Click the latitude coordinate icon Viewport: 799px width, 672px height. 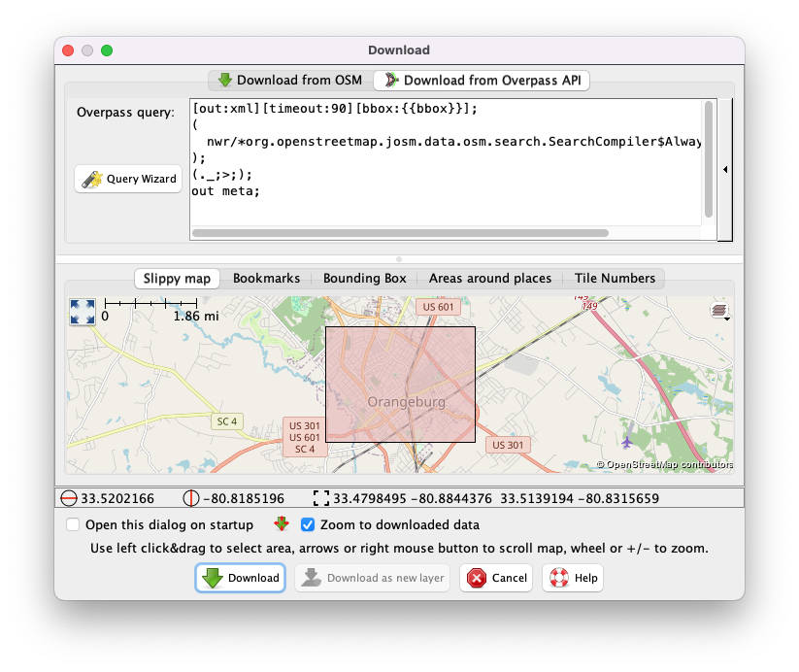[67, 497]
